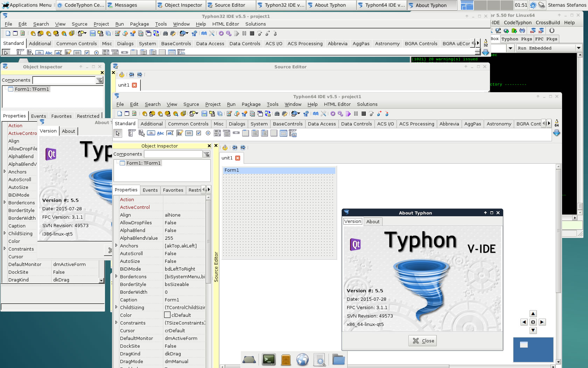Image resolution: width=588 pixels, height=368 pixels.
Task: Select TMemo component in Typhon64 palette
Action: [180, 133]
